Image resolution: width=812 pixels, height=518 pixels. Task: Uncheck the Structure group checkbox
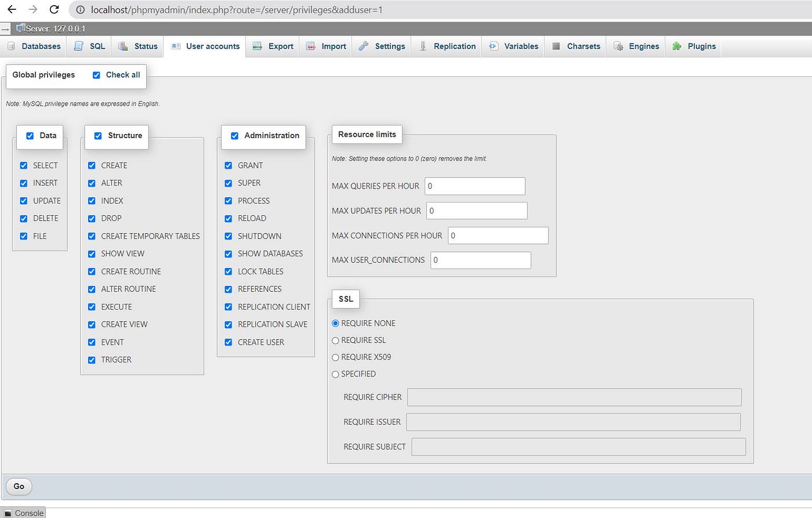pos(98,136)
